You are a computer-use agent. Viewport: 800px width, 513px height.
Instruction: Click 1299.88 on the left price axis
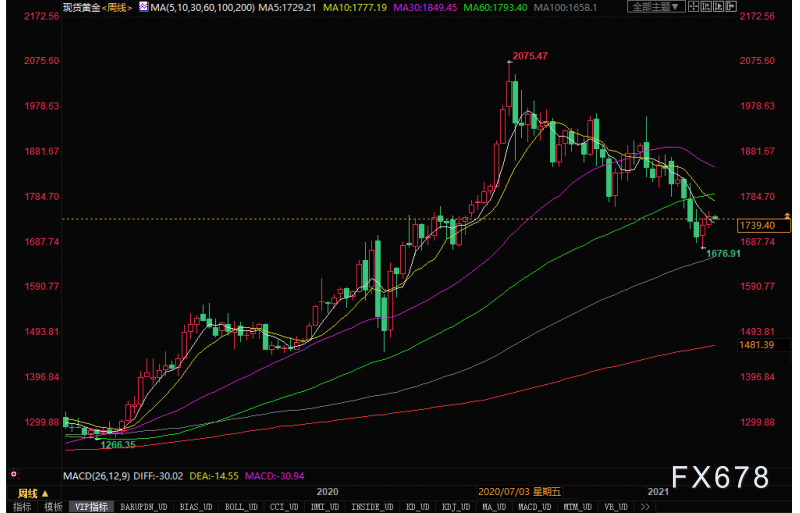coord(42,422)
